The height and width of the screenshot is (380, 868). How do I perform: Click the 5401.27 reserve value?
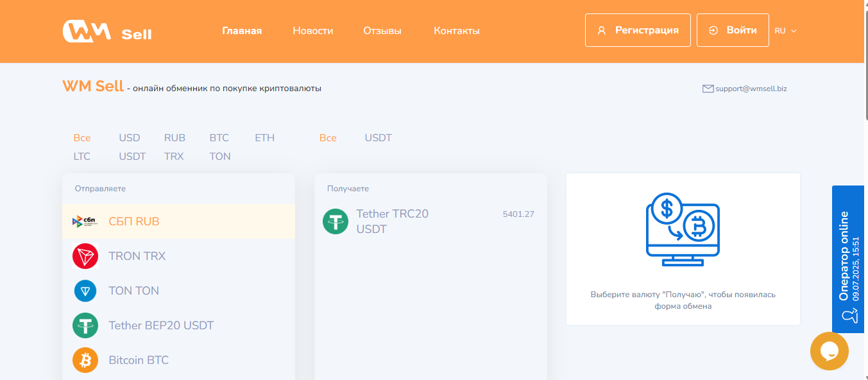pos(518,214)
